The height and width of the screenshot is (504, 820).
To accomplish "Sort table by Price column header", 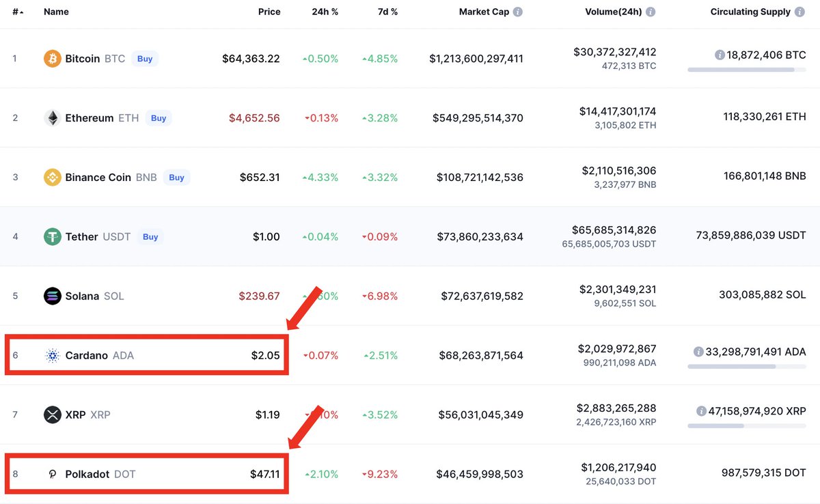I will [269, 12].
